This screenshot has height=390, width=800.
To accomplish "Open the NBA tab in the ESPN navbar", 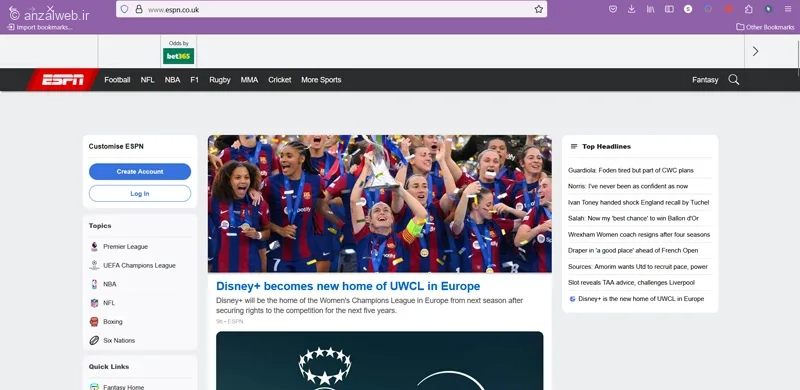I will click(172, 80).
